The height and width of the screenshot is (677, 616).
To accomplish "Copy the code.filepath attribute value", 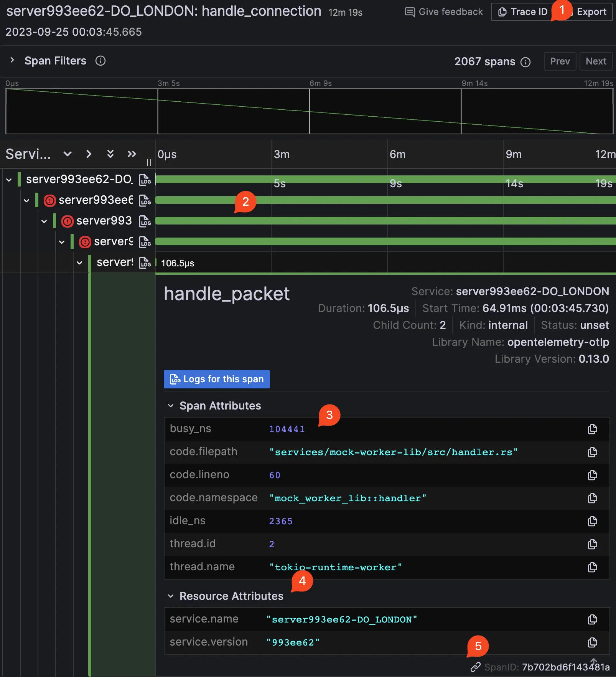I will click(593, 452).
